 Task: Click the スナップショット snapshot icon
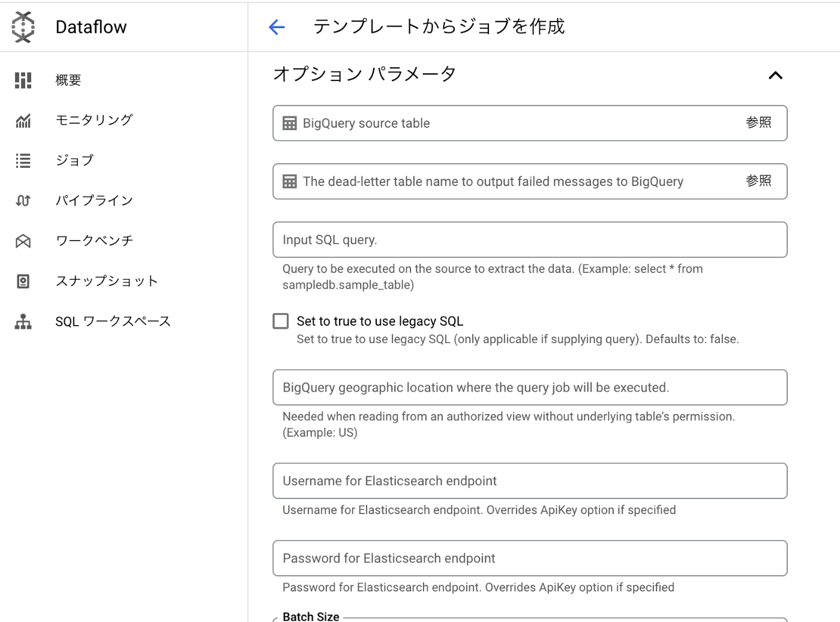coord(23,281)
